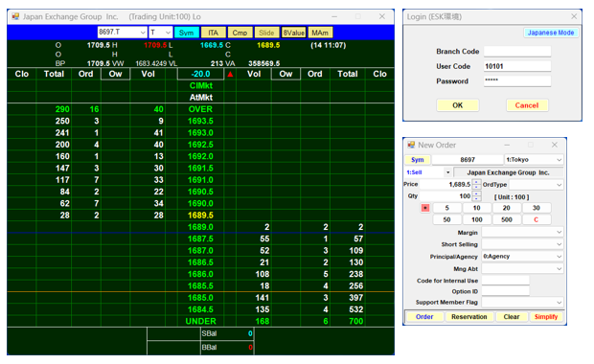Select the ClMkt row
The width and height of the screenshot is (594, 364).
point(201,85)
